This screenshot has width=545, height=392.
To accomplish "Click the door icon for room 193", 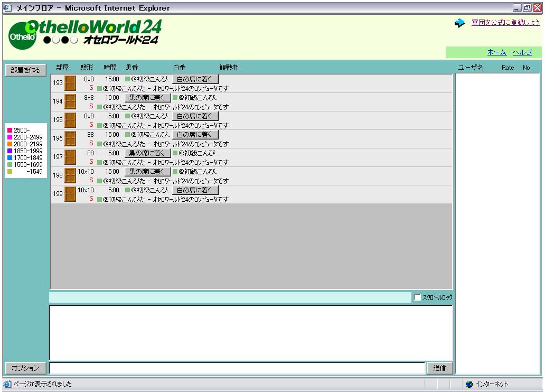I will click(x=70, y=83).
